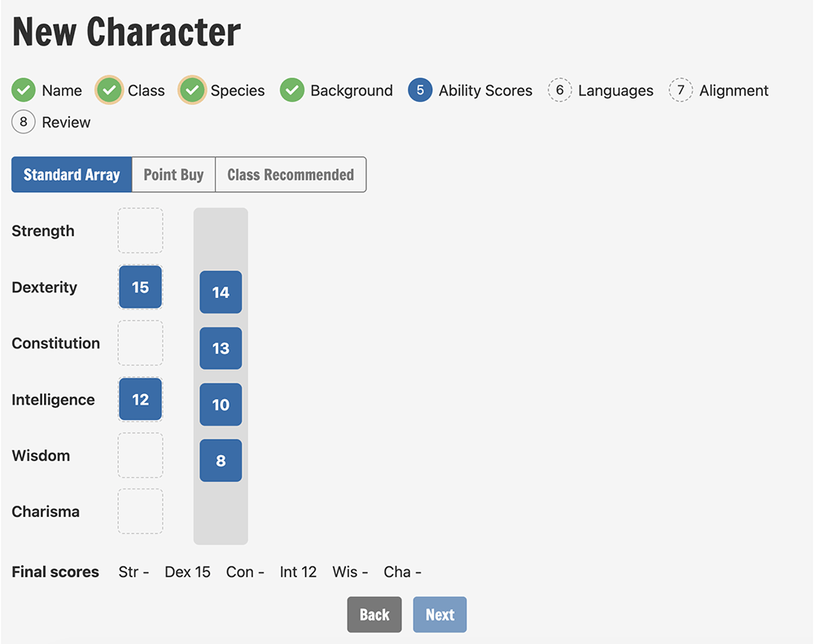
Task: Click the Next button
Action: point(440,615)
